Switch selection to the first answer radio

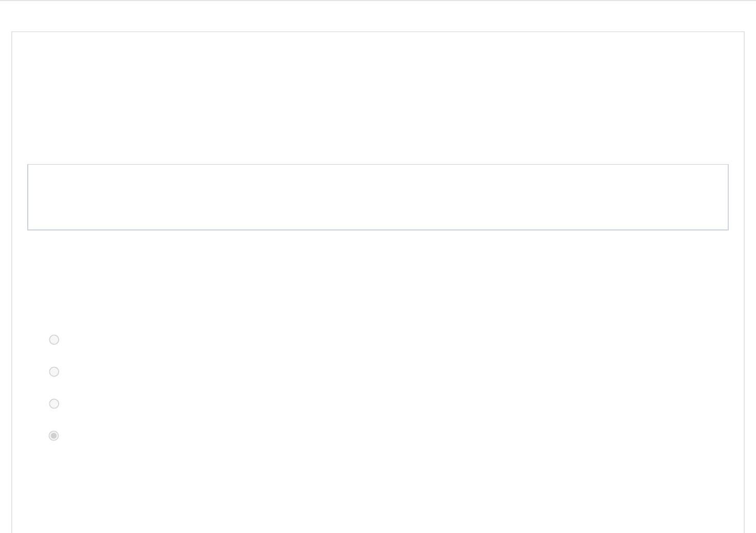point(54,340)
